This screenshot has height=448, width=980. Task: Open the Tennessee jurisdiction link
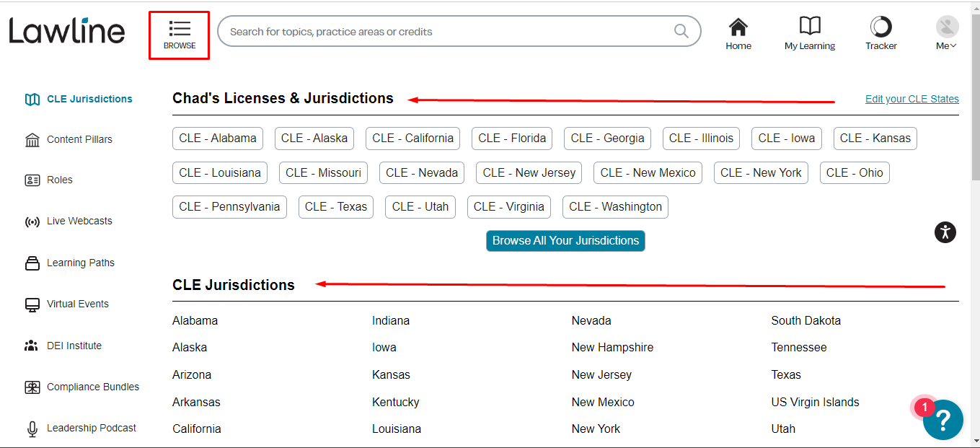798,348
